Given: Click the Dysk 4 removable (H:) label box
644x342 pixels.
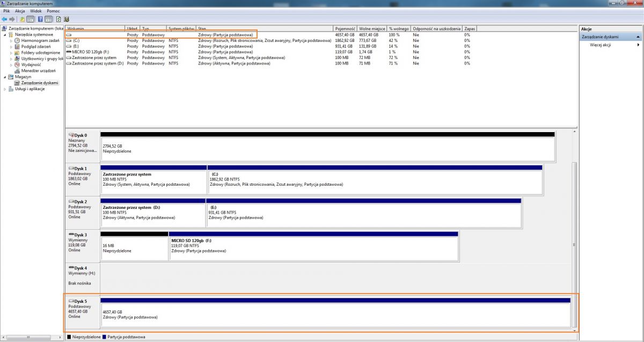Looking at the screenshot, I should point(83,279).
